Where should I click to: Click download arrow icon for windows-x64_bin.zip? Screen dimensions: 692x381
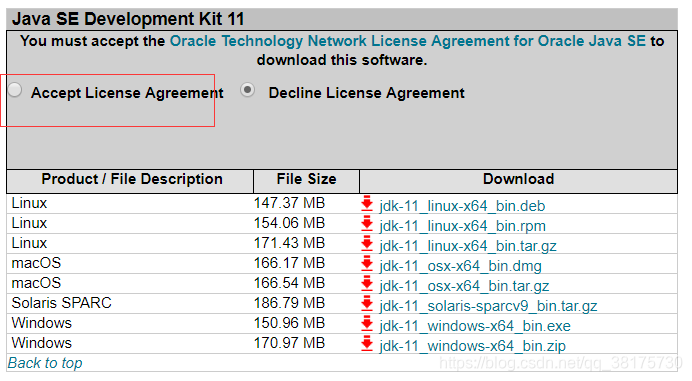point(367,344)
